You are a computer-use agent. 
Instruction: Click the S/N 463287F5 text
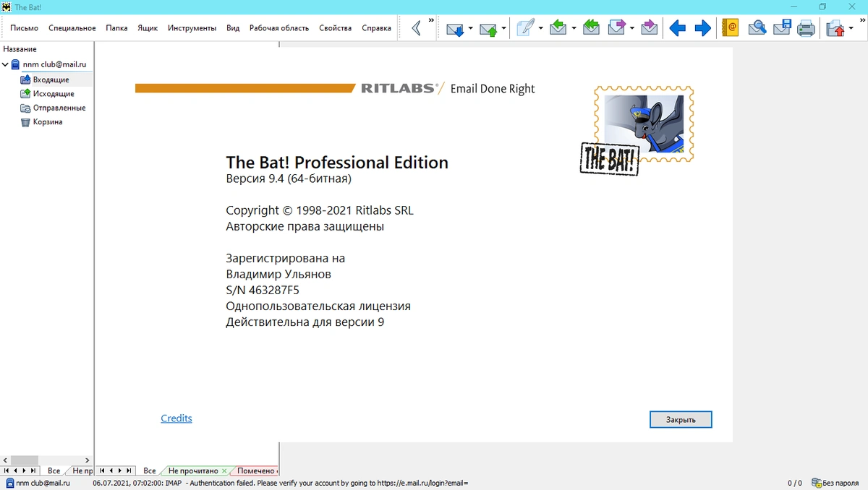point(263,291)
